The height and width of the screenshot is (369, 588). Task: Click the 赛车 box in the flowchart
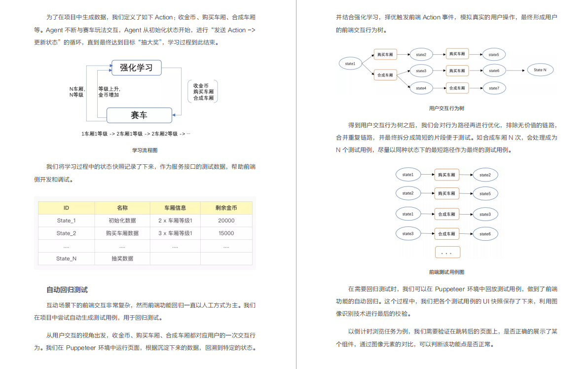[x=139, y=115]
